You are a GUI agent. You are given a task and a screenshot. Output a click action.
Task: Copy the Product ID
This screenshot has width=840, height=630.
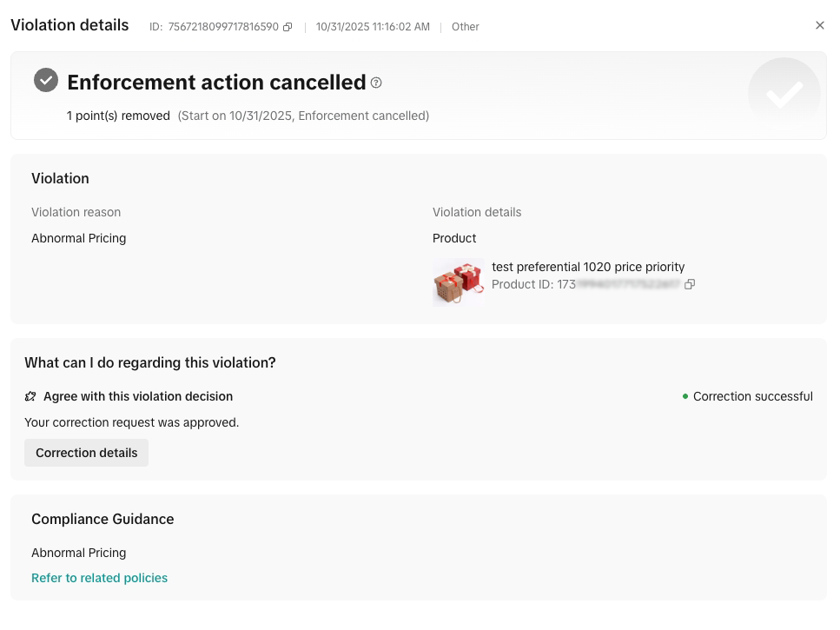click(690, 284)
